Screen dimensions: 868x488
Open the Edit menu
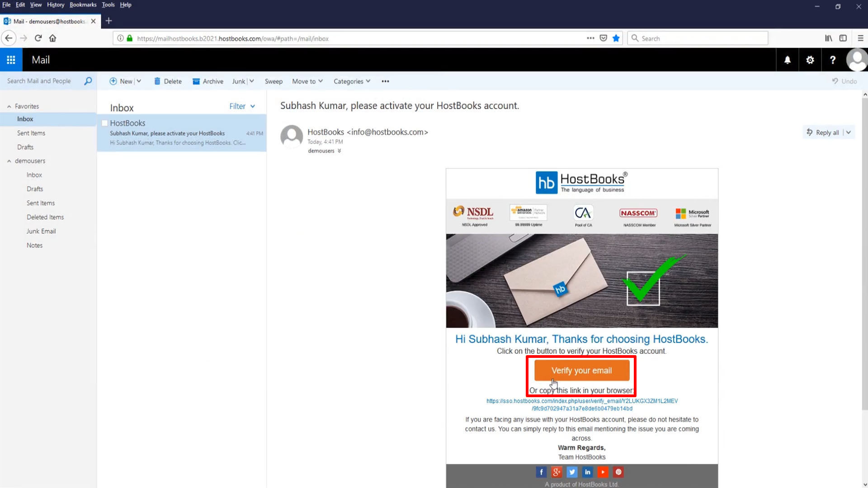20,5
